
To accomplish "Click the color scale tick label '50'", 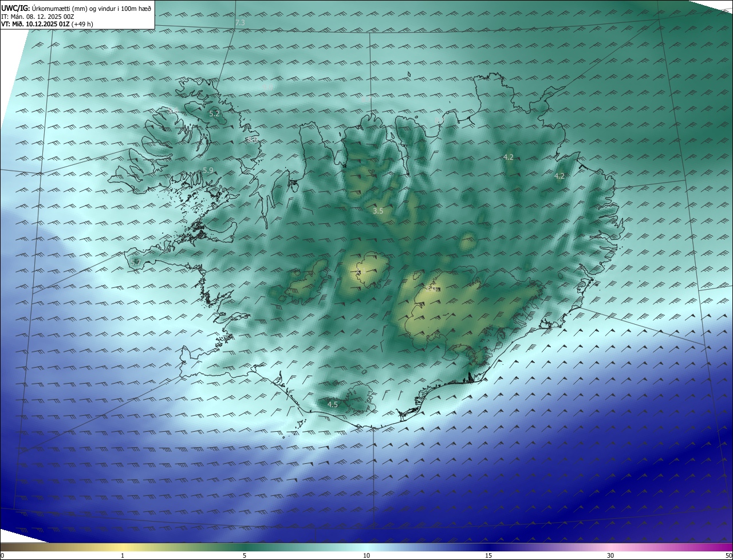I will coord(728,555).
